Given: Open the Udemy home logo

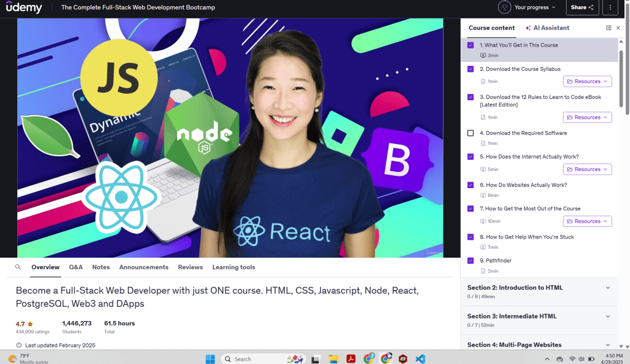Looking at the screenshot, I should coord(25,7).
